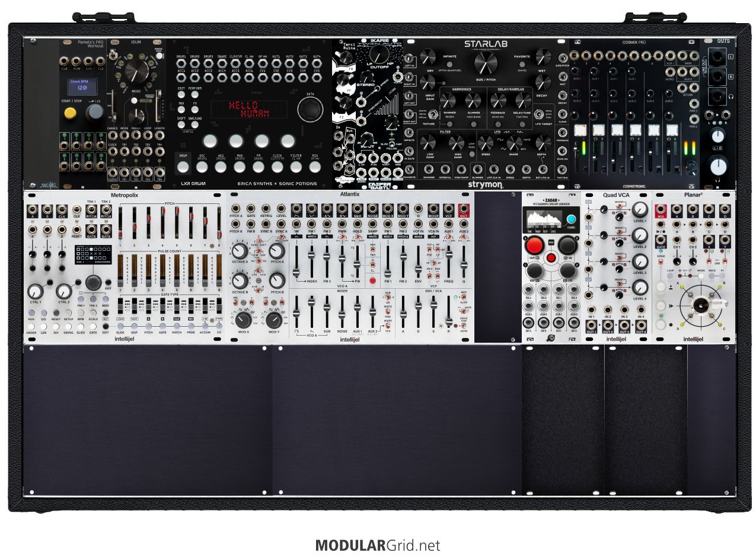Click the FILTER CL HH button on LXR Drum
The image size is (756, 558).
coord(296,168)
